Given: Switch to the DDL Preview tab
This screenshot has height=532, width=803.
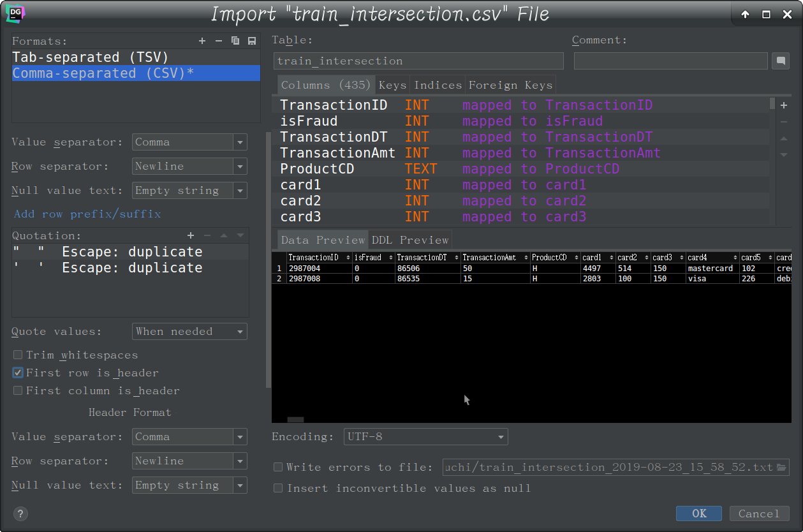Looking at the screenshot, I should (410, 240).
